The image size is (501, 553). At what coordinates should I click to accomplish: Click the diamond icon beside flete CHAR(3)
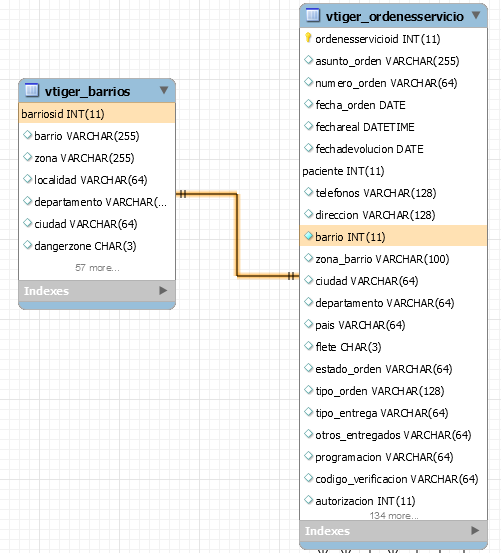[x=308, y=346]
